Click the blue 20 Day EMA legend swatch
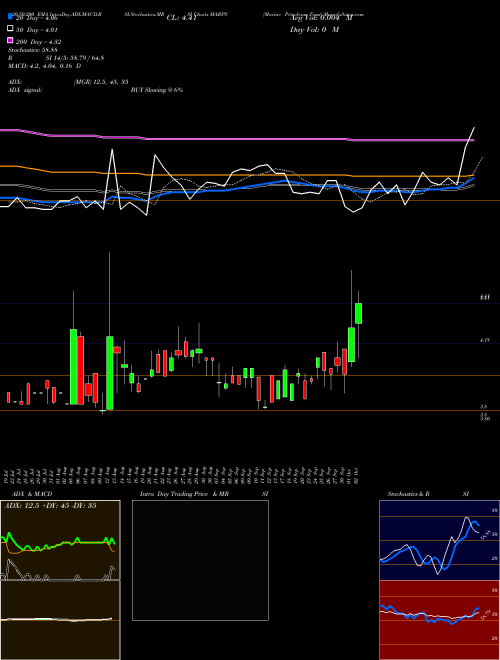 (x=10, y=18)
